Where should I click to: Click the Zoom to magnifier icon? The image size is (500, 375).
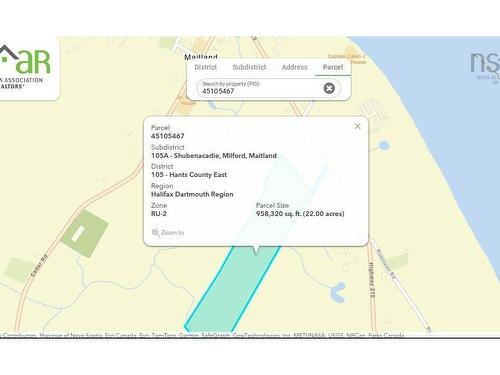coord(155,232)
